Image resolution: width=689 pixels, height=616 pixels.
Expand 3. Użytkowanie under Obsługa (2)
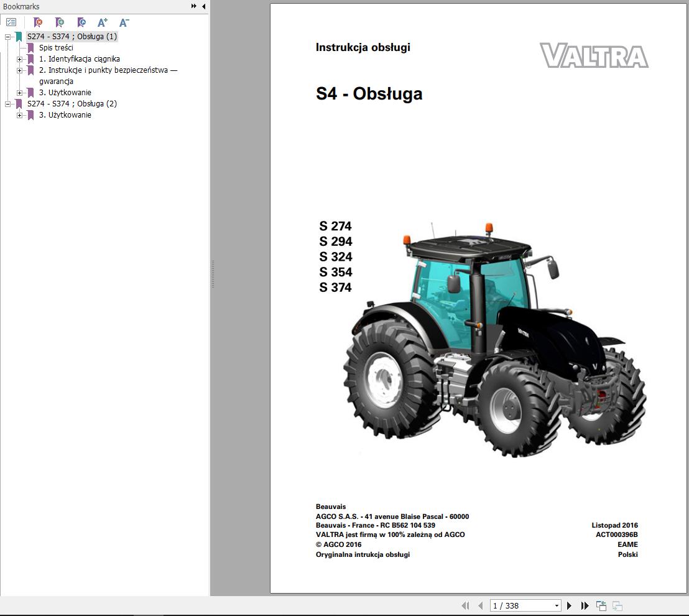pos(19,115)
